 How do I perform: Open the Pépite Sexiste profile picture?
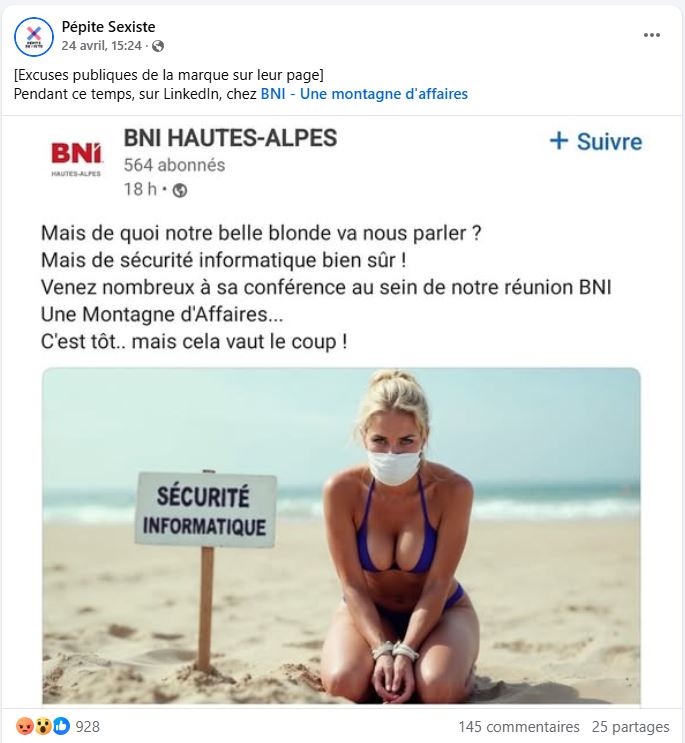34,36
